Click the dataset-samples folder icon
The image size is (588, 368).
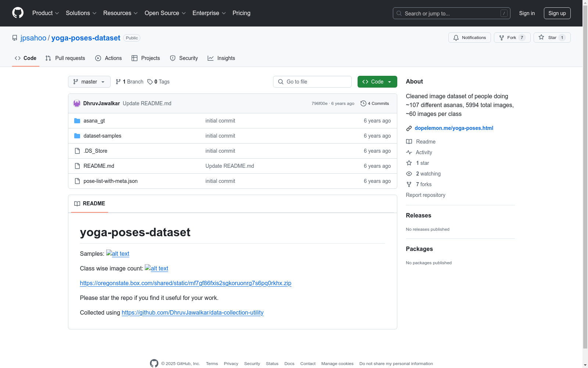point(77,136)
